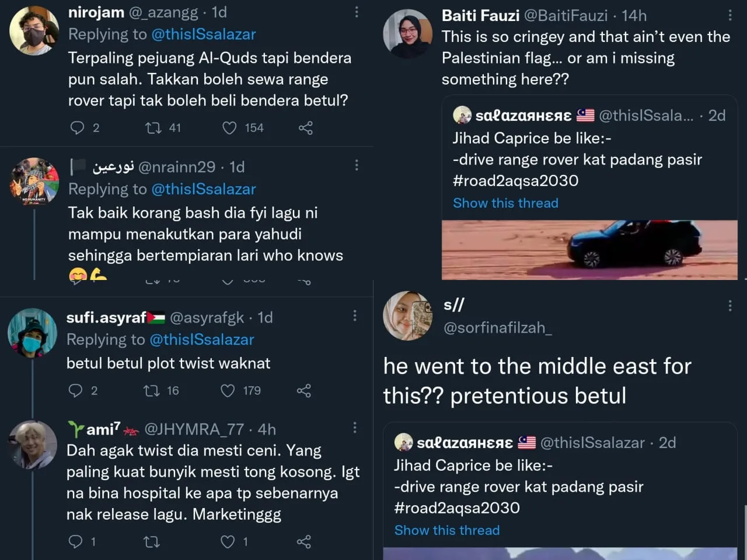This screenshot has width=747, height=560.
Task: Retweet ami's tweet about Marketinggg
Action: point(152,541)
